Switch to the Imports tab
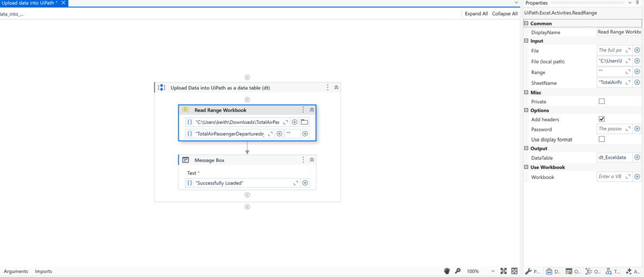This screenshot has width=644, height=277. 43,271
